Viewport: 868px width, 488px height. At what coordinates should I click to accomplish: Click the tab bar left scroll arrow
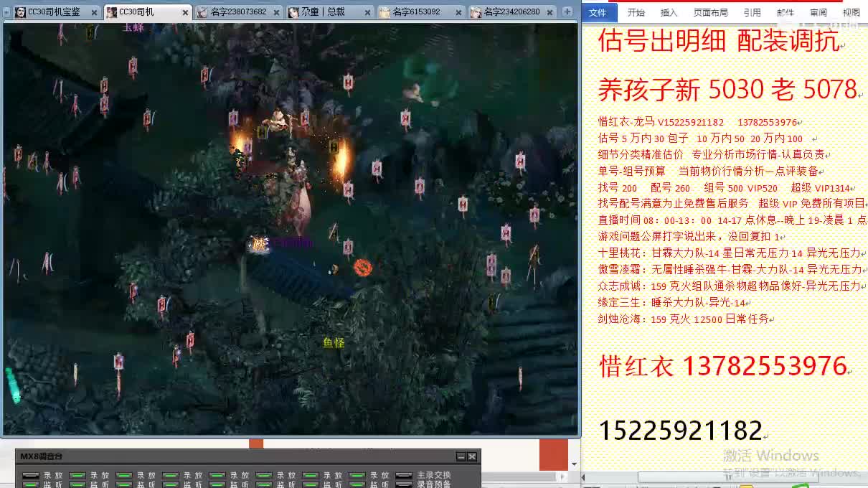[6, 12]
